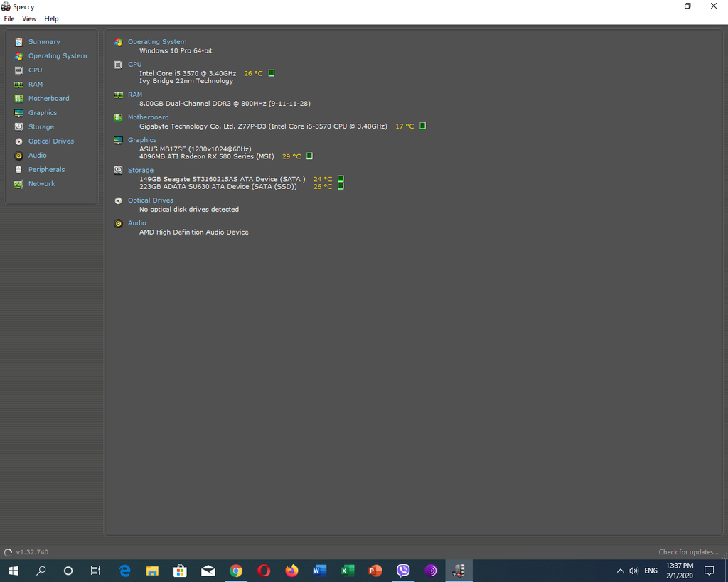The height and width of the screenshot is (582, 728).
Task: Click the Radeon GPU temperature indicator icon
Action: coord(309,156)
